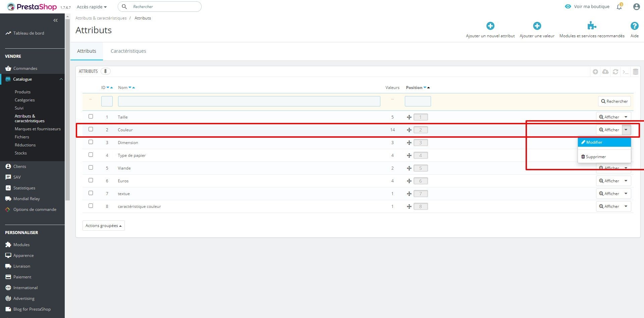Select Supprimer in the dropdown menu
Screen dimensions: 644x318
604,157
